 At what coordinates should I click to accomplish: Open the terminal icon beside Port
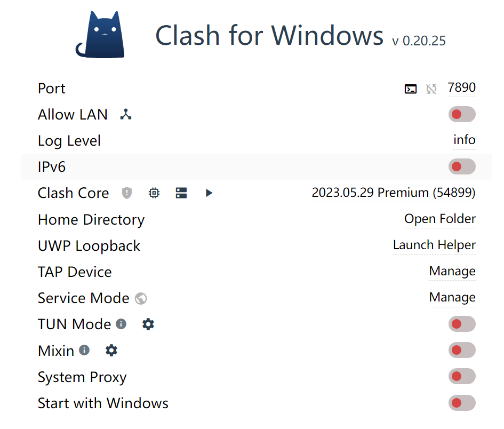[x=411, y=89]
